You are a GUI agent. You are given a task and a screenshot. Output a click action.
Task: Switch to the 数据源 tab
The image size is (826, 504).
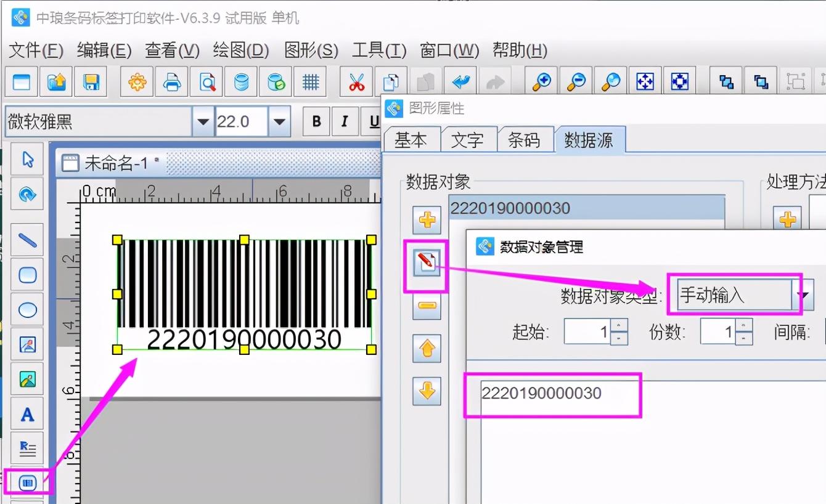pyautogui.click(x=589, y=139)
